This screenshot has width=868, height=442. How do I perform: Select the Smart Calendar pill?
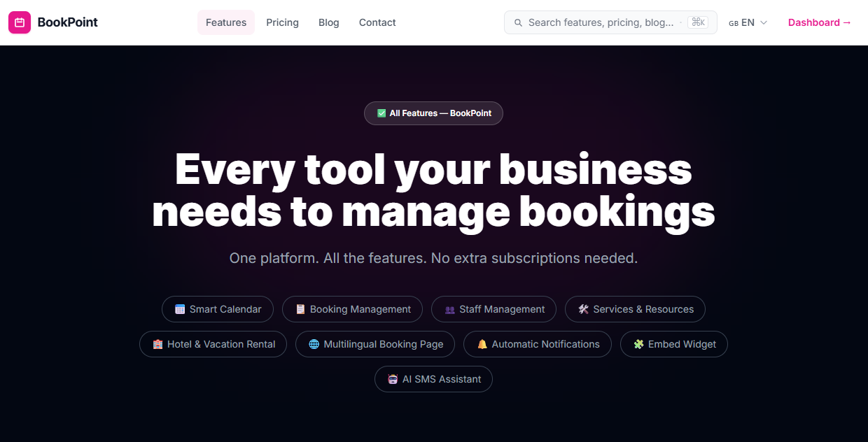[218, 309]
